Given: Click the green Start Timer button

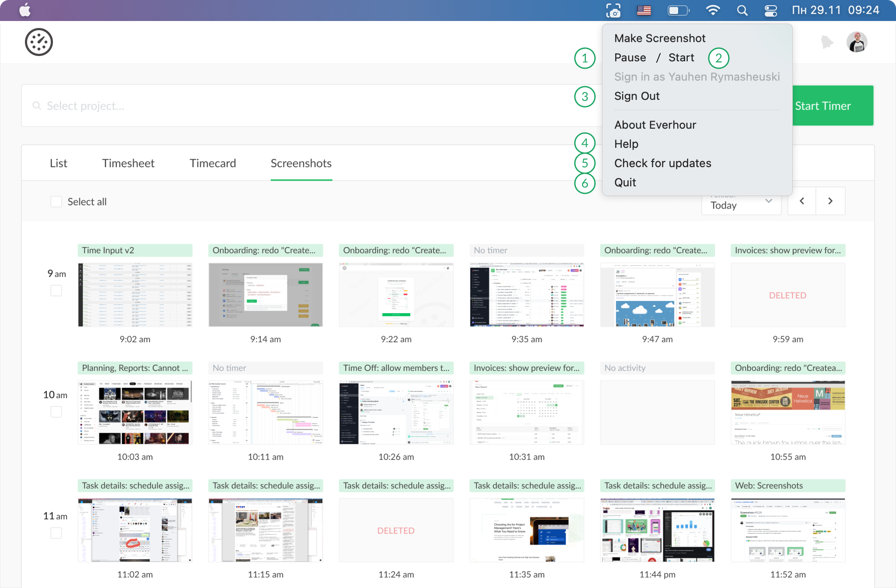Looking at the screenshot, I should [x=833, y=106].
